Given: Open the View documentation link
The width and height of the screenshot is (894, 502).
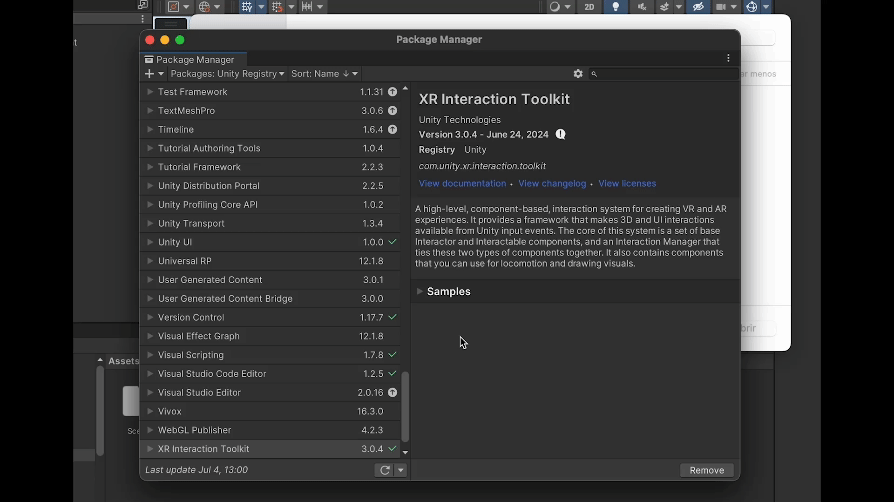Looking at the screenshot, I should coord(462,183).
